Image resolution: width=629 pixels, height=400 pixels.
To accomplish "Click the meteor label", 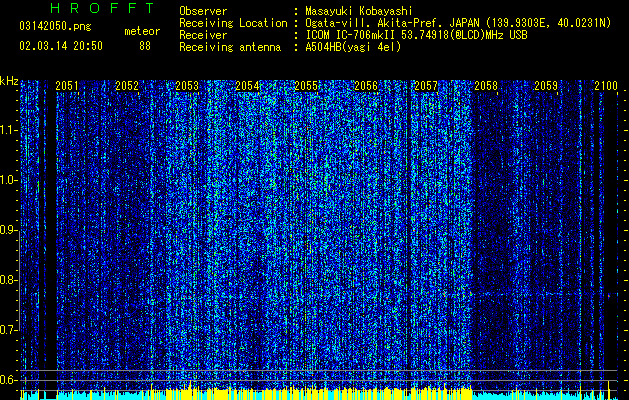I will click(x=142, y=31).
